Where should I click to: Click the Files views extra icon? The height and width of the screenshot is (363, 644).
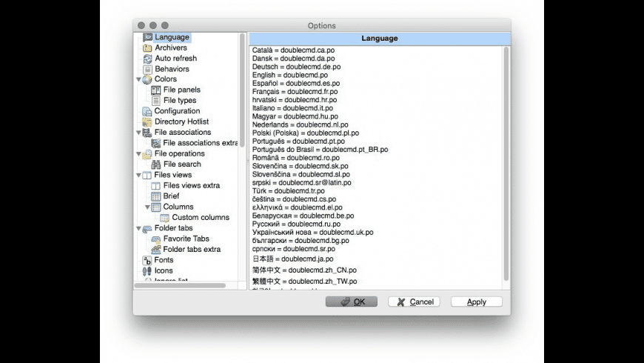tap(156, 186)
